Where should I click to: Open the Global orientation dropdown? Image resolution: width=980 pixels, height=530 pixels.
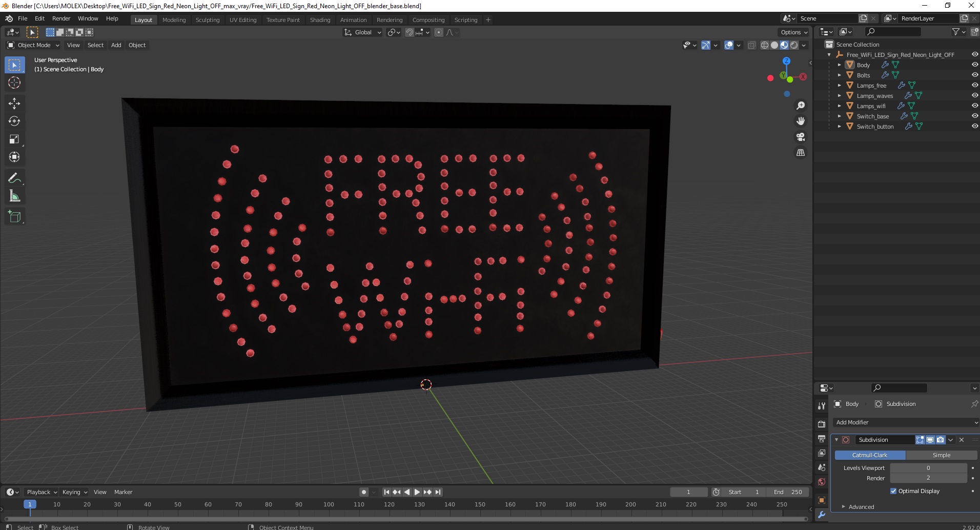(363, 32)
